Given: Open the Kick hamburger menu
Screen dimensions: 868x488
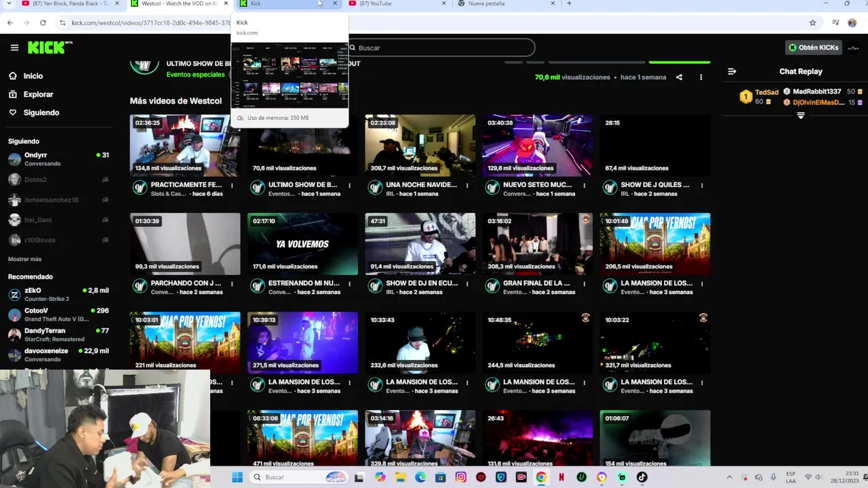Looking at the screenshot, I should point(14,47).
